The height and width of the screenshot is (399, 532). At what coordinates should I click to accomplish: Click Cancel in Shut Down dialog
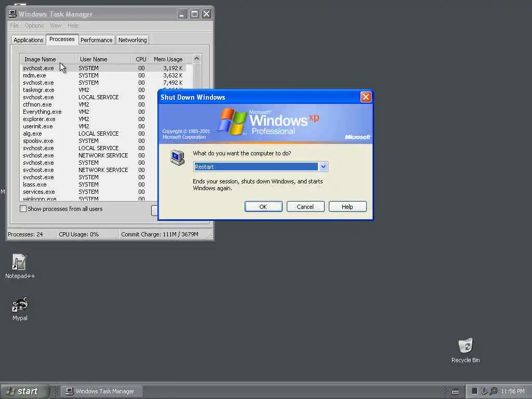(x=305, y=207)
